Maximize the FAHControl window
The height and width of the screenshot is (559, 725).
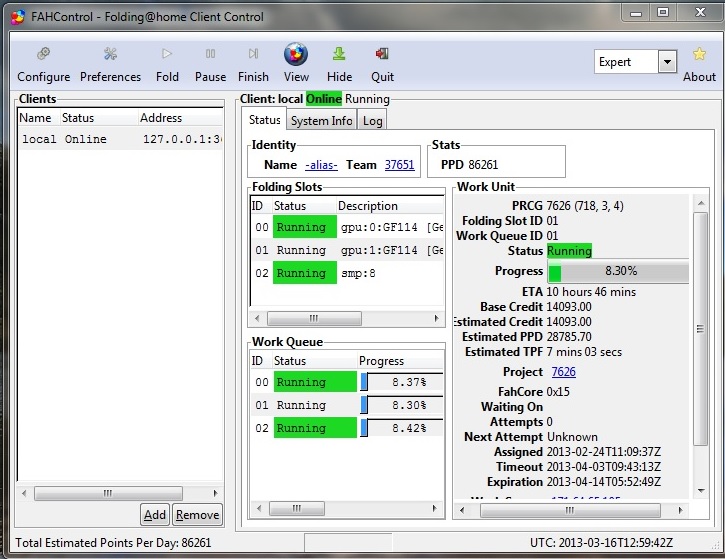(663, 12)
